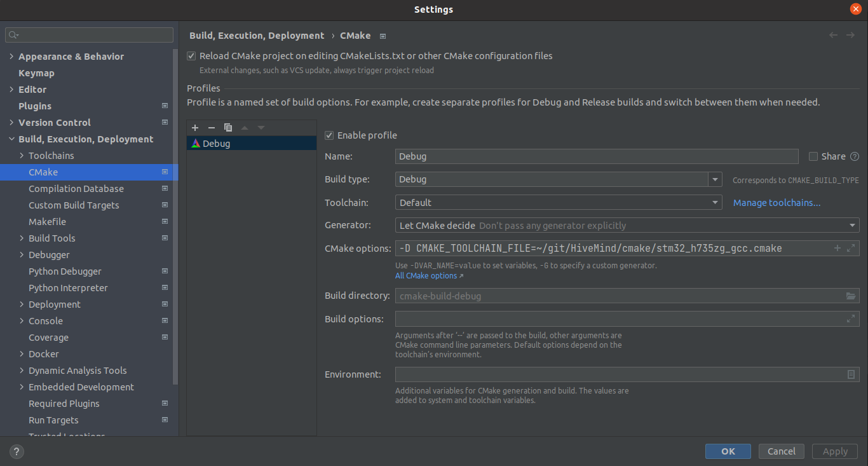Open the Build type dropdown
This screenshot has width=868, height=466.
(x=716, y=179)
